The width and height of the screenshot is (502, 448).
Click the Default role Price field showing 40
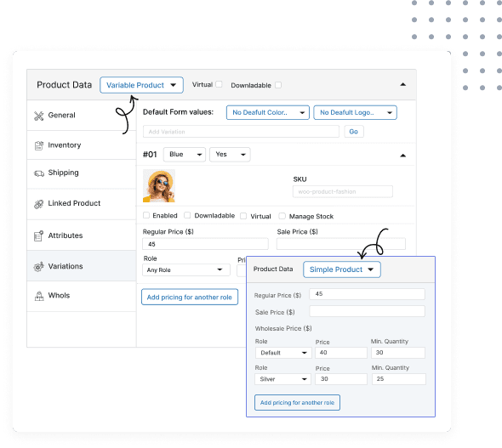pyautogui.click(x=341, y=353)
